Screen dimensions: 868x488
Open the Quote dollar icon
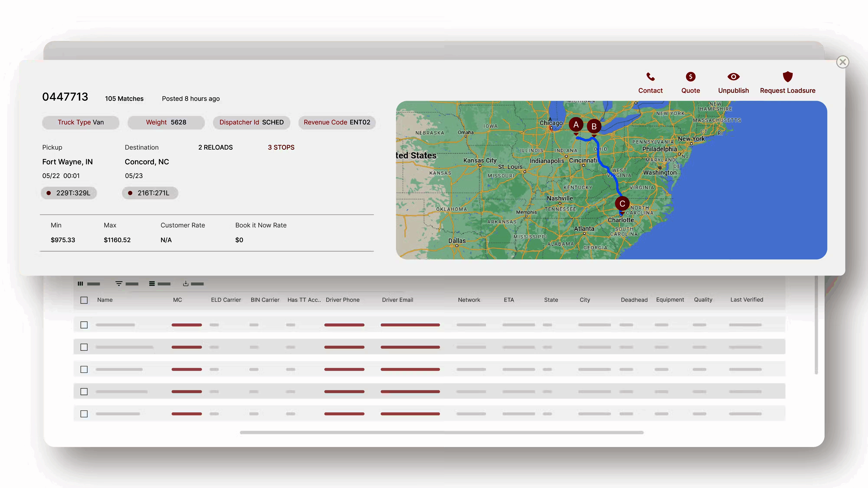pos(690,77)
